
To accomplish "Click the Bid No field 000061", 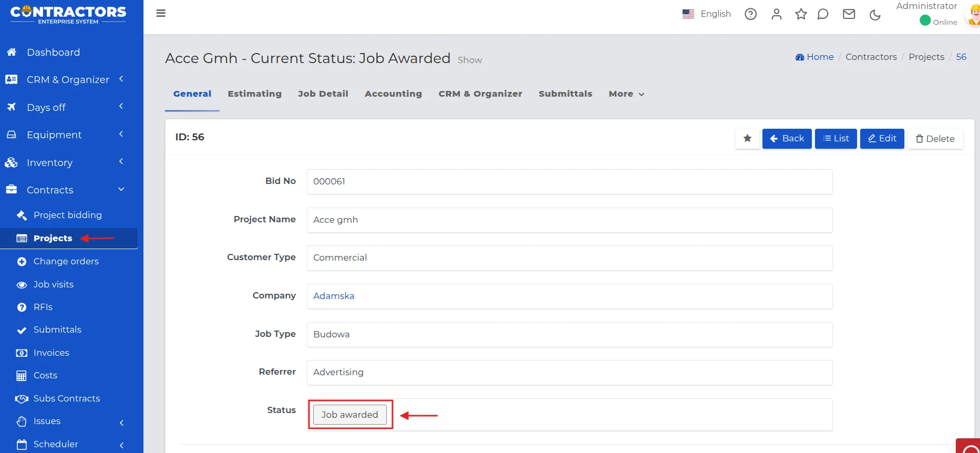I will 570,181.
